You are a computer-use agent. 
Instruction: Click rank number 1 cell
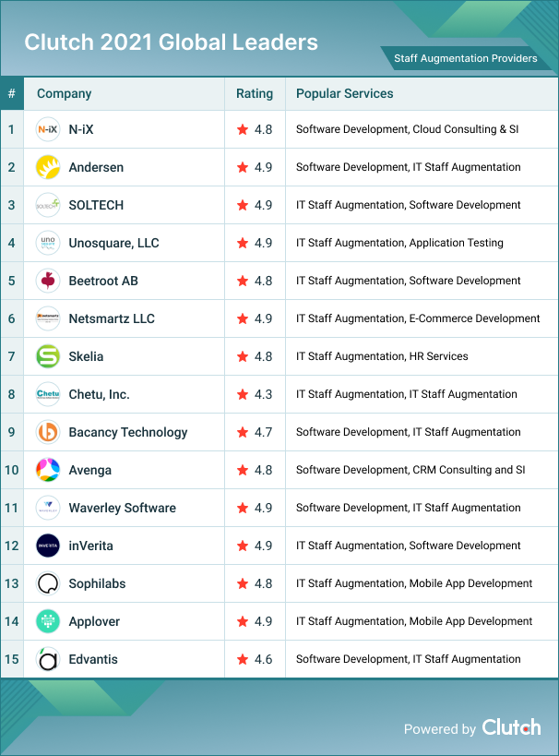(x=12, y=129)
